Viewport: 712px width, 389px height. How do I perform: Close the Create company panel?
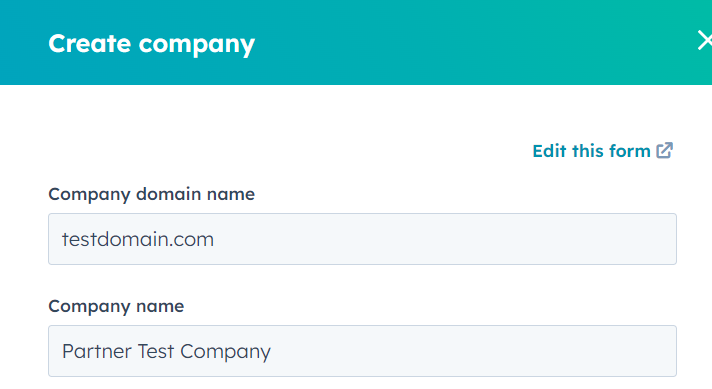(705, 40)
